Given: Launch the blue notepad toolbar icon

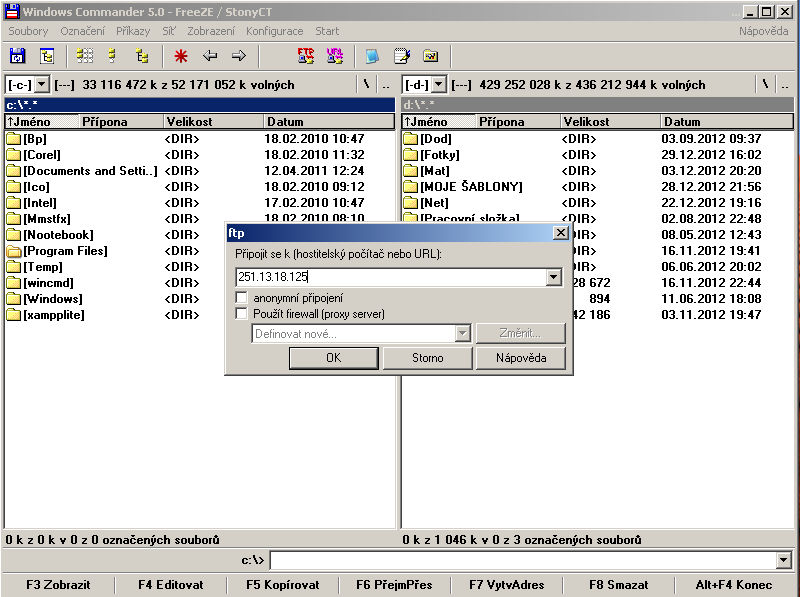Looking at the screenshot, I should (x=372, y=56).
